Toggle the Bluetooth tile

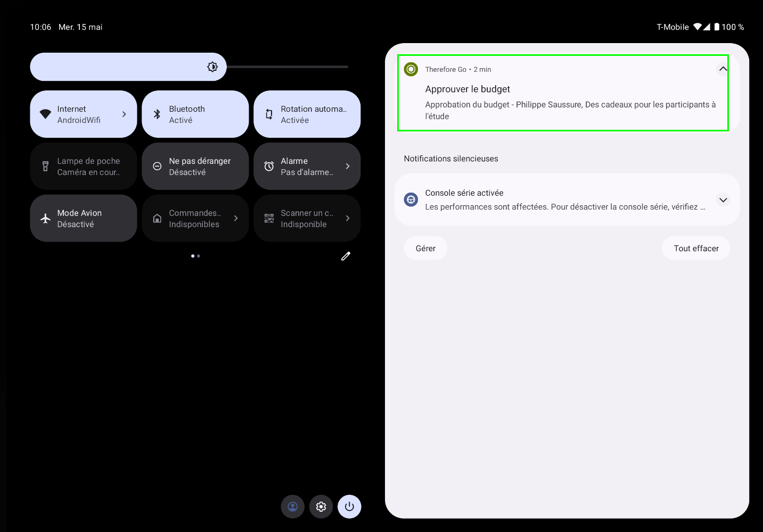(195, 114)
